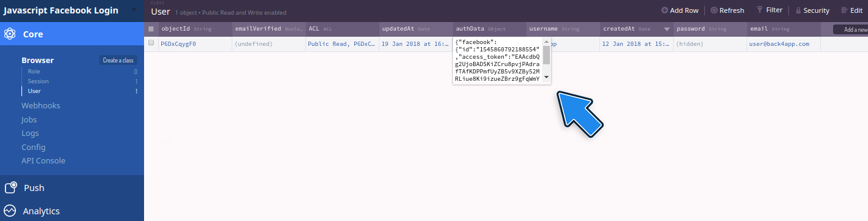Open the Webhooks menu item
868x221 pixels.
point(40,105)
